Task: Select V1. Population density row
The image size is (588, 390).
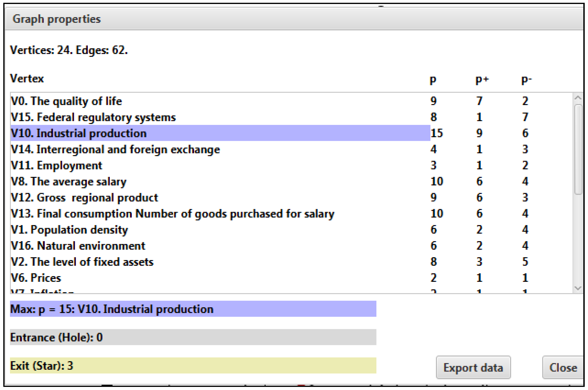Action: point(69,230)
